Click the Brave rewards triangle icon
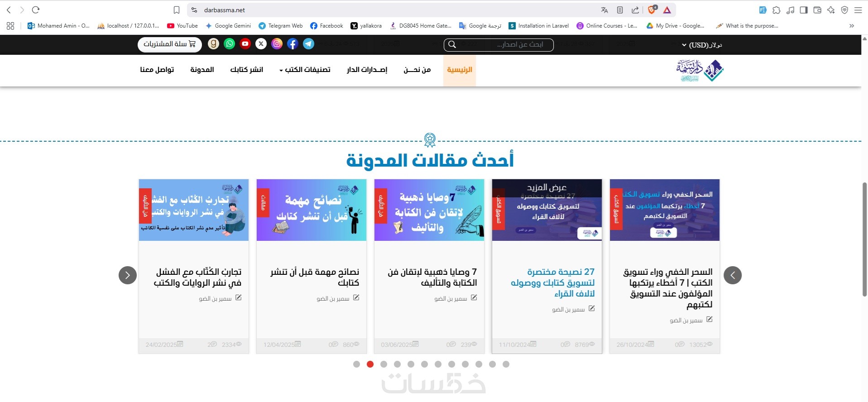The image size is (868, 402). (x=667, y=10)
